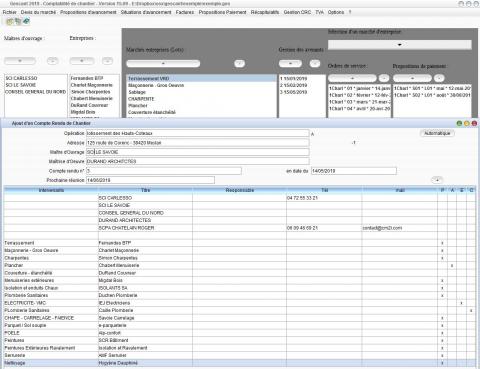Select the service order for janvier
The image size is (480, 369).
pos(359,88)
